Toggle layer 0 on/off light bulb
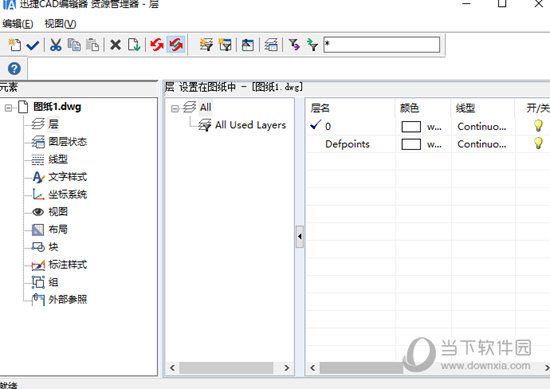 tap(538, 126)
